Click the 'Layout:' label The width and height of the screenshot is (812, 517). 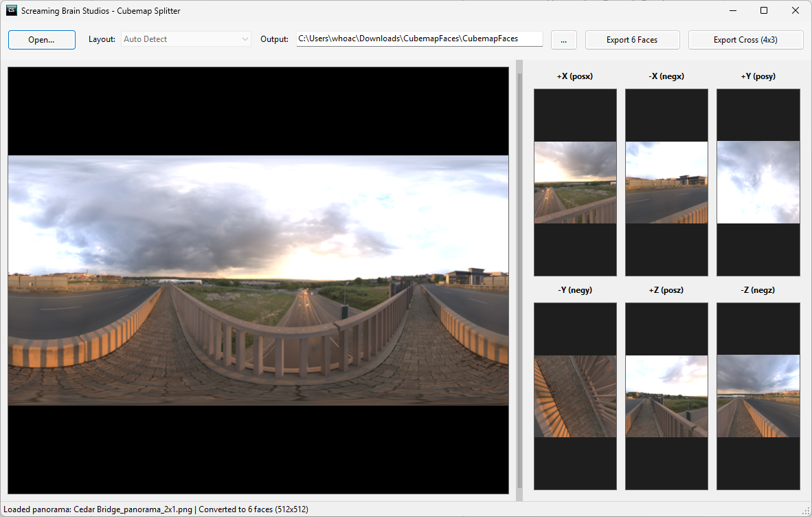[x=102, y=39]
